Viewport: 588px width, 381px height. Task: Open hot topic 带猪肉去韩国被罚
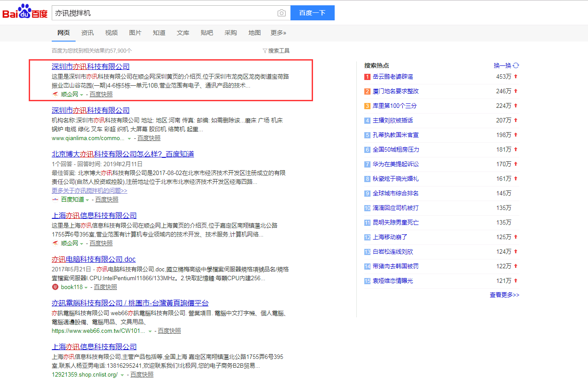click(396, 267)
